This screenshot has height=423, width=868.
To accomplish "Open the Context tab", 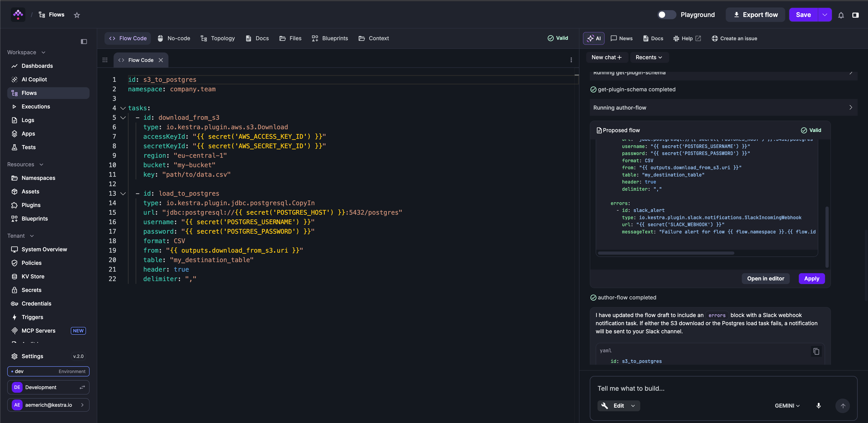I will (x=374, y=38).
